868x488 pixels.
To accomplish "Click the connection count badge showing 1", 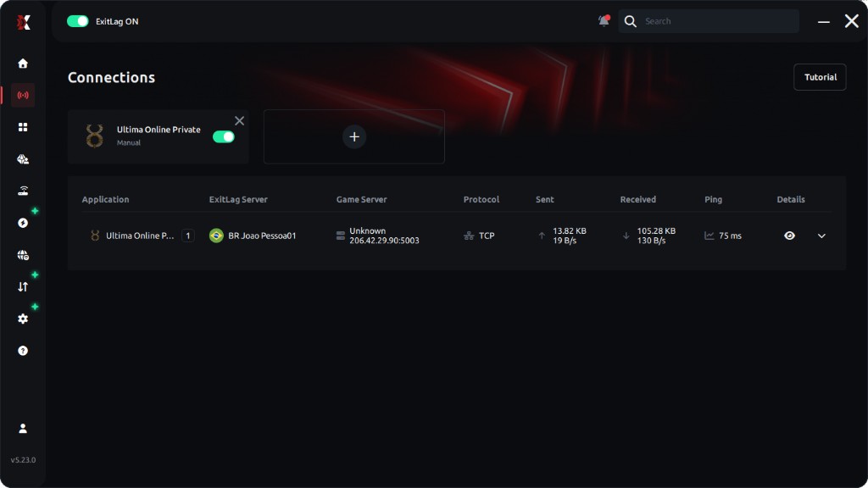I will [x=188, y=236].
